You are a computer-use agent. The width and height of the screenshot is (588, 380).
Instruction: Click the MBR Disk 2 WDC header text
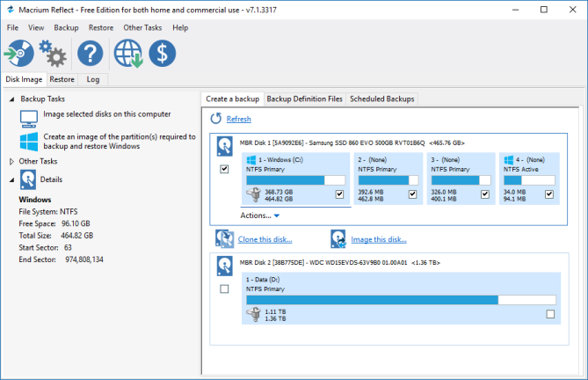coord(340,263)
